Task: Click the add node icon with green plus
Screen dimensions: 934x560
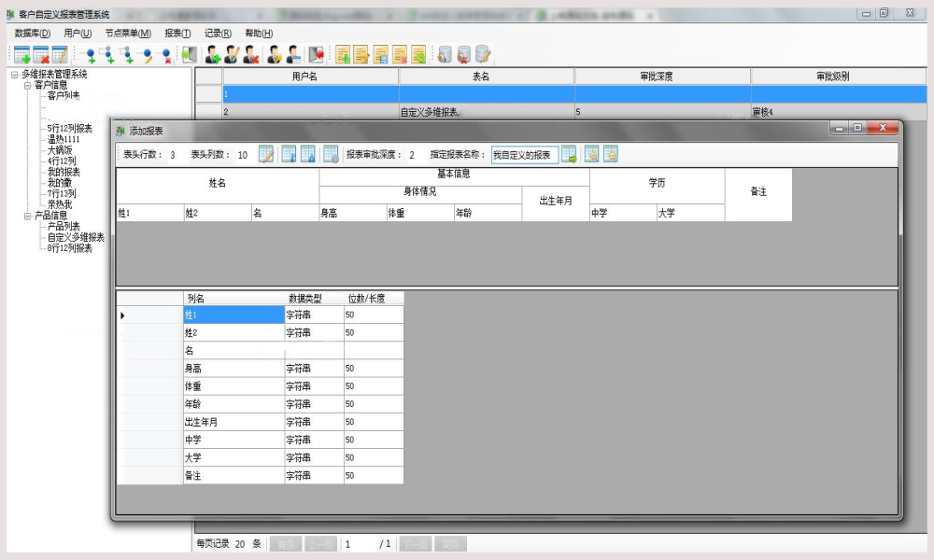Action: point(90,55)
